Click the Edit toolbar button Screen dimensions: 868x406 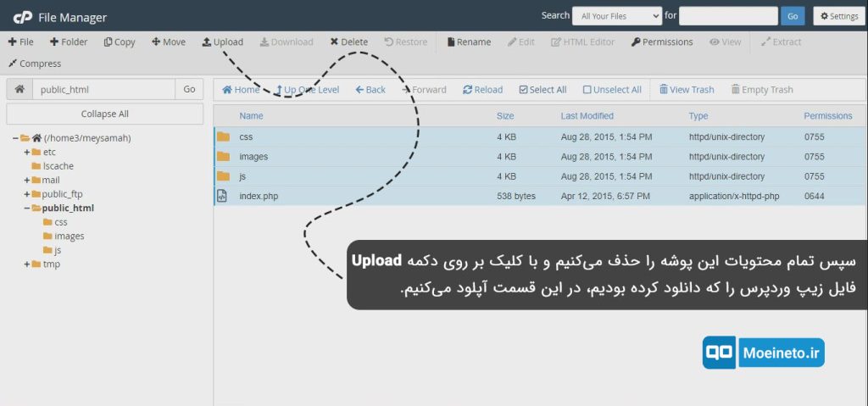pyautogui.click(x=521, y=42)
